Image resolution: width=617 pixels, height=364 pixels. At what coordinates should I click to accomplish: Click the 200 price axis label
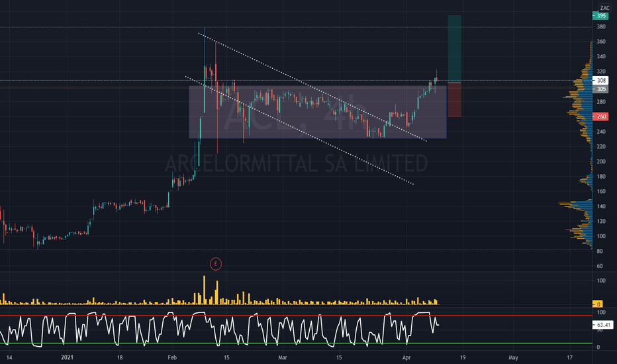(x=601, y=161)
